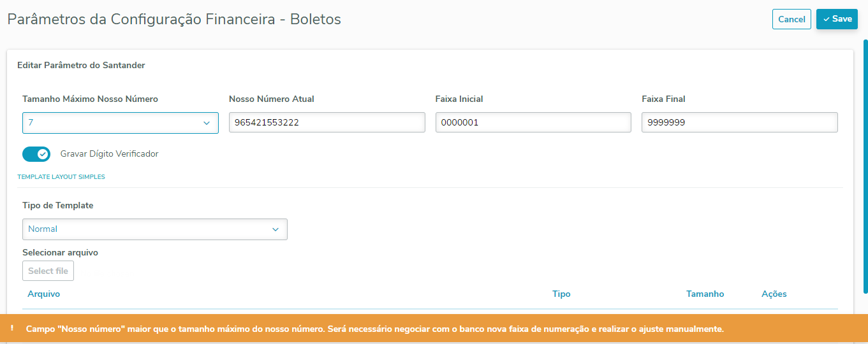Open the Template Layout Simples section link
868x344 pixels.
pos(61,177)
